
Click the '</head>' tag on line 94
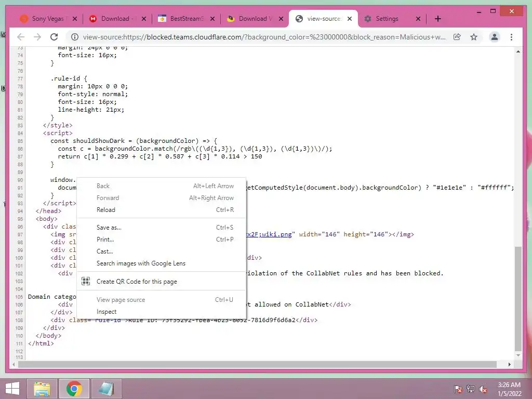coord(48,211)
